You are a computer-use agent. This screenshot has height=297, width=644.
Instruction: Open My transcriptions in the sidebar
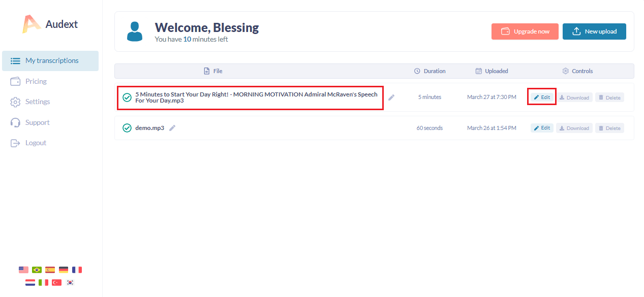50,60
